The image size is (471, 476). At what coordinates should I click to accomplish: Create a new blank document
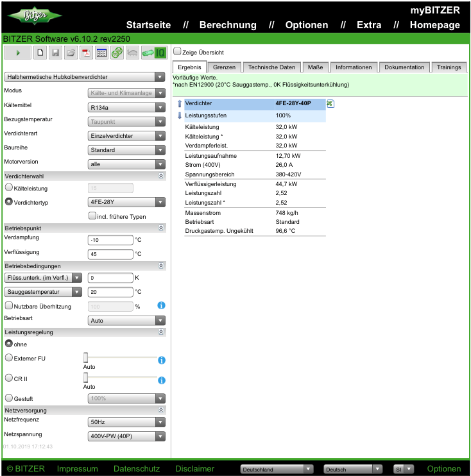[x=40, y=53]
